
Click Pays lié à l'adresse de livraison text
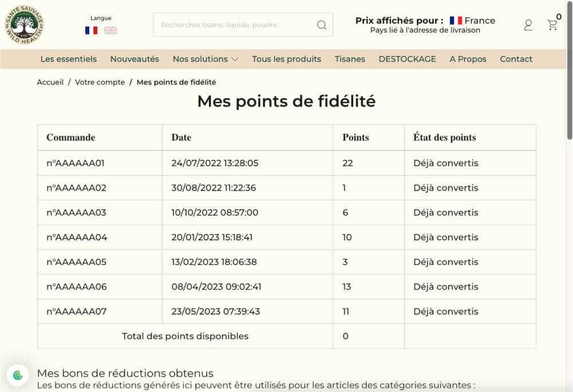point(425,30)
